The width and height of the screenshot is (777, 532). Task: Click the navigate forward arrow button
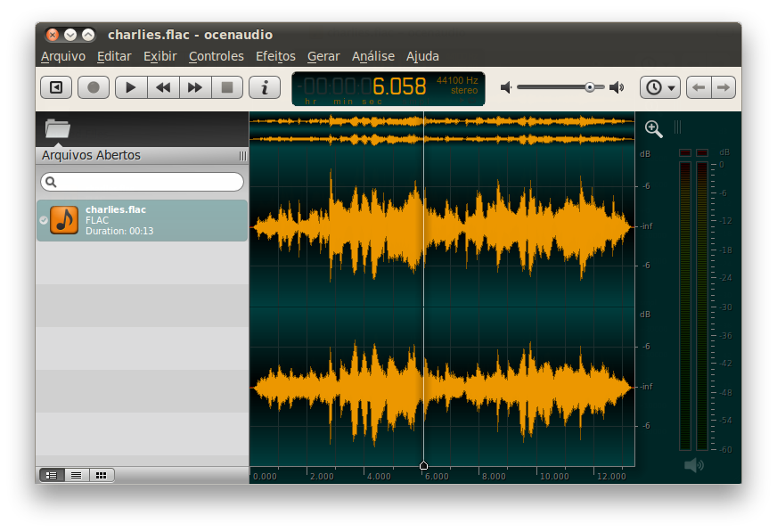723,86
